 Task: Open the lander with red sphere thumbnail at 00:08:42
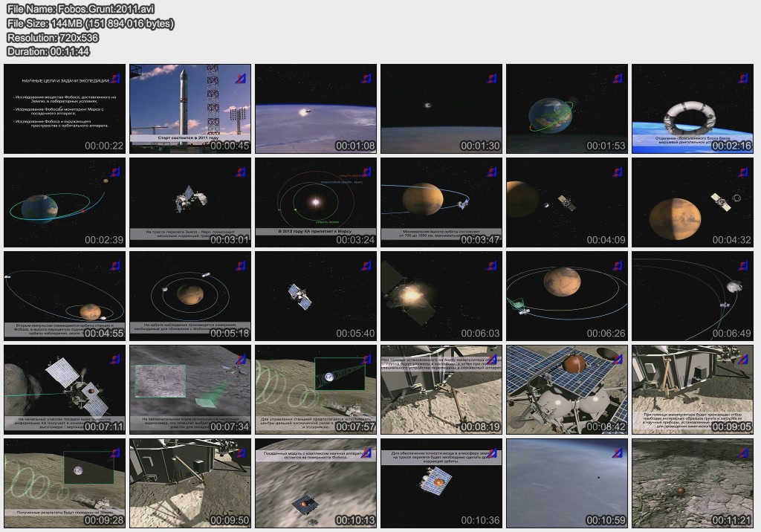click(567, 389)
